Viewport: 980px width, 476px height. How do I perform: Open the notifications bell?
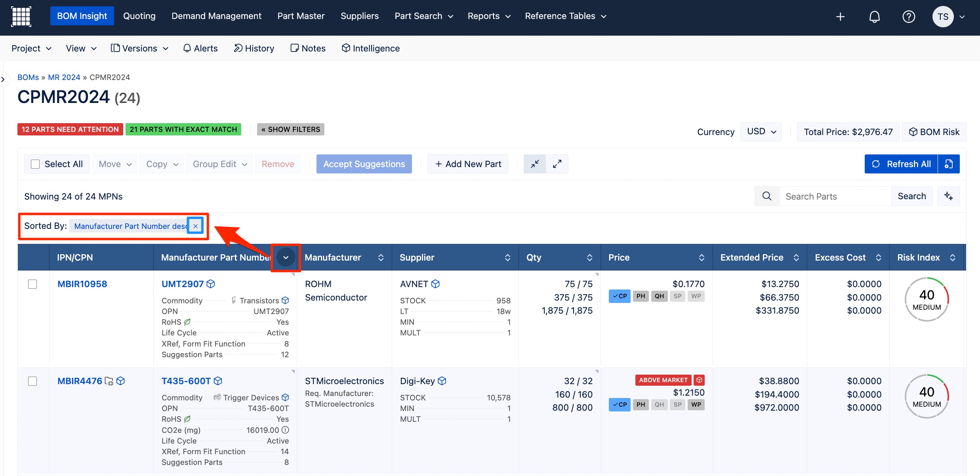pyautogui.click(x=874, y=17)
